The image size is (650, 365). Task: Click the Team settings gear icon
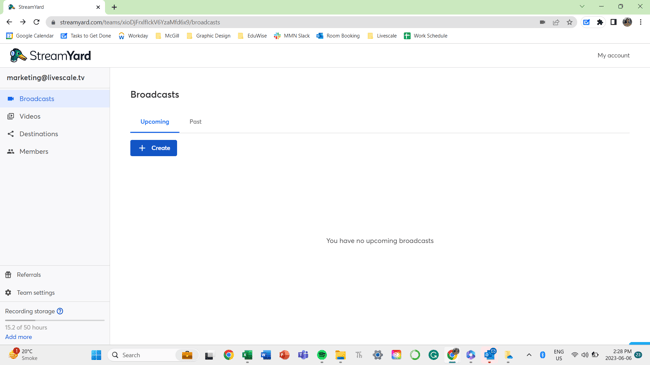click(x=8, y=292)
